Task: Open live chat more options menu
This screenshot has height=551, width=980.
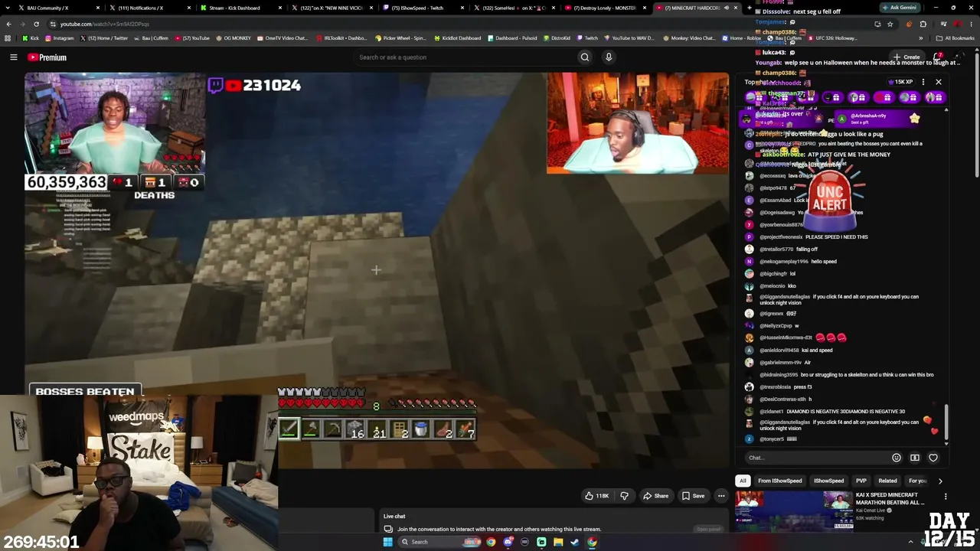Action: tap(923, 82)
